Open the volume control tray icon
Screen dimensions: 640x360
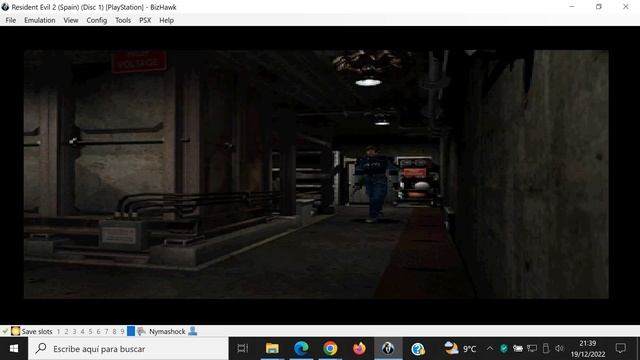[559, 349]
